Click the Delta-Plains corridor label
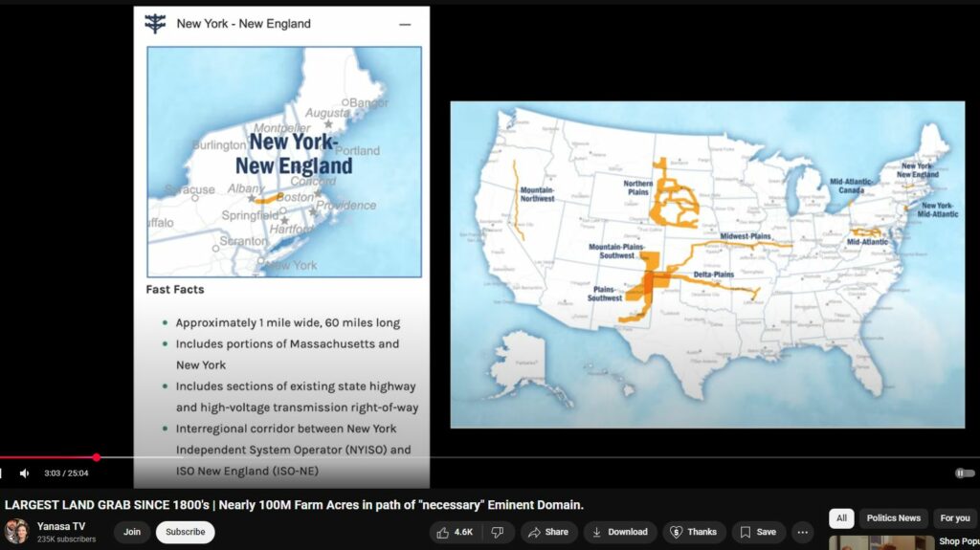This screenshot has width=980, height=550. [713, 275]
